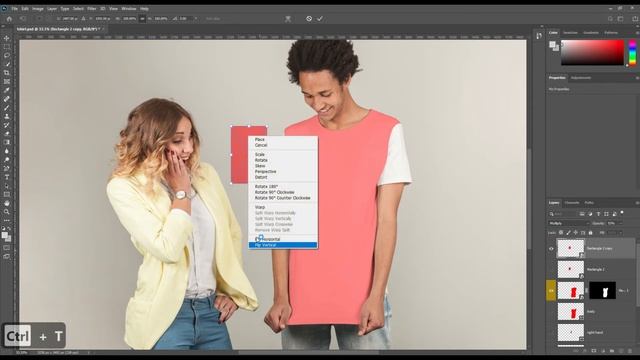
Task: Hide the Rectangle 2 copy layer
Action: click(551, 249)
